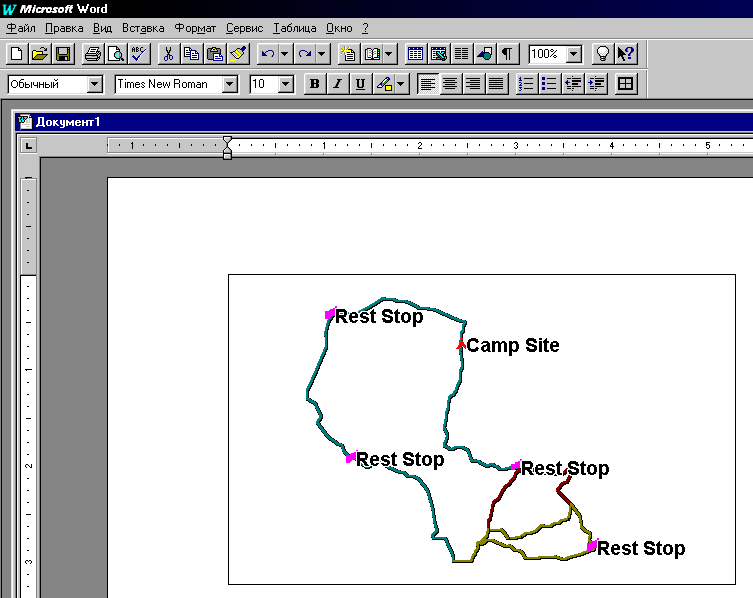Open the Файл menu
This screenshot has height=598, width=753.
(x=21, y=28)
